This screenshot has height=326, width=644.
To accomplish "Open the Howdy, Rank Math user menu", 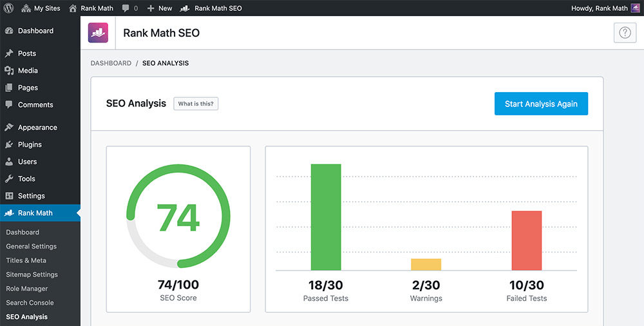I will click(599, 8).
